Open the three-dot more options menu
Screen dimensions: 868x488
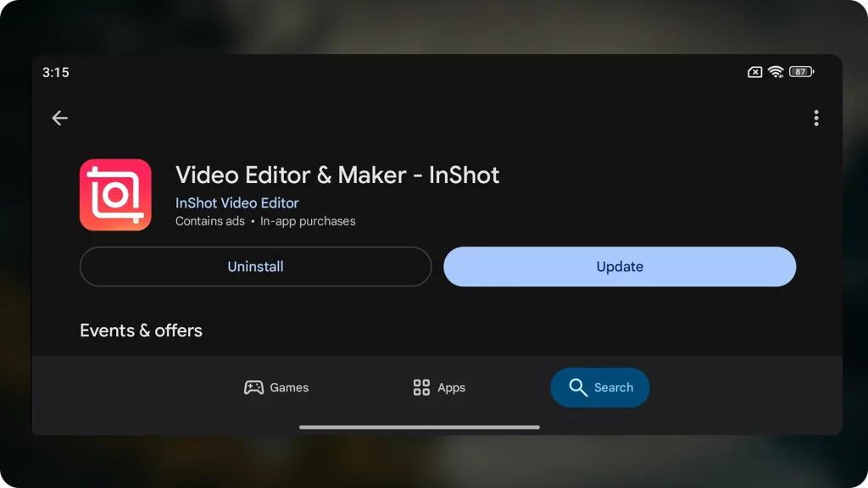coord(815,119)
